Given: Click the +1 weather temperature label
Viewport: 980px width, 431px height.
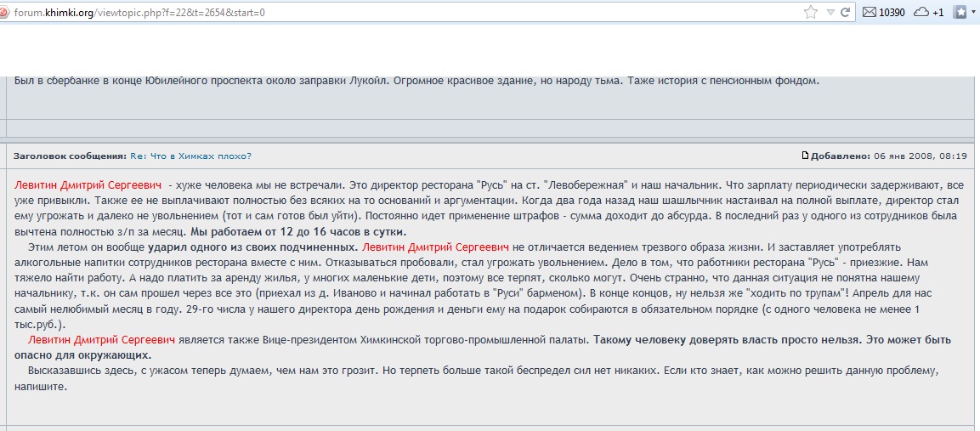Looking at the screenshot, I should [938, 13].
